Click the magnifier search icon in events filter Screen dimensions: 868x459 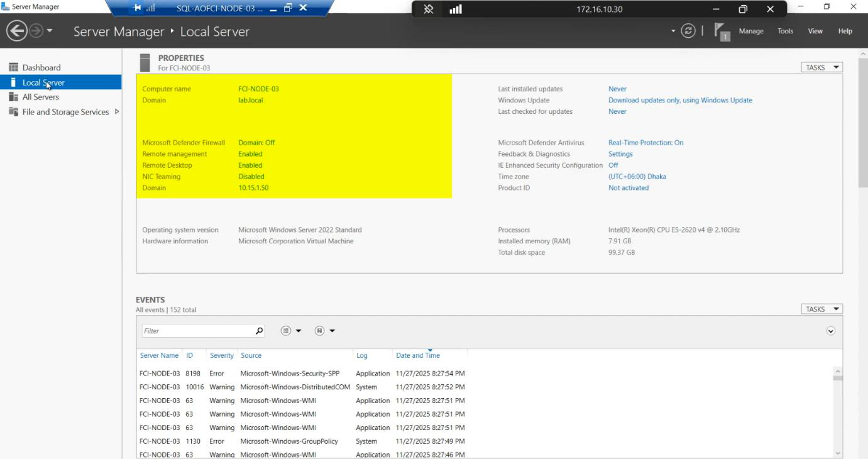(259, 331)
